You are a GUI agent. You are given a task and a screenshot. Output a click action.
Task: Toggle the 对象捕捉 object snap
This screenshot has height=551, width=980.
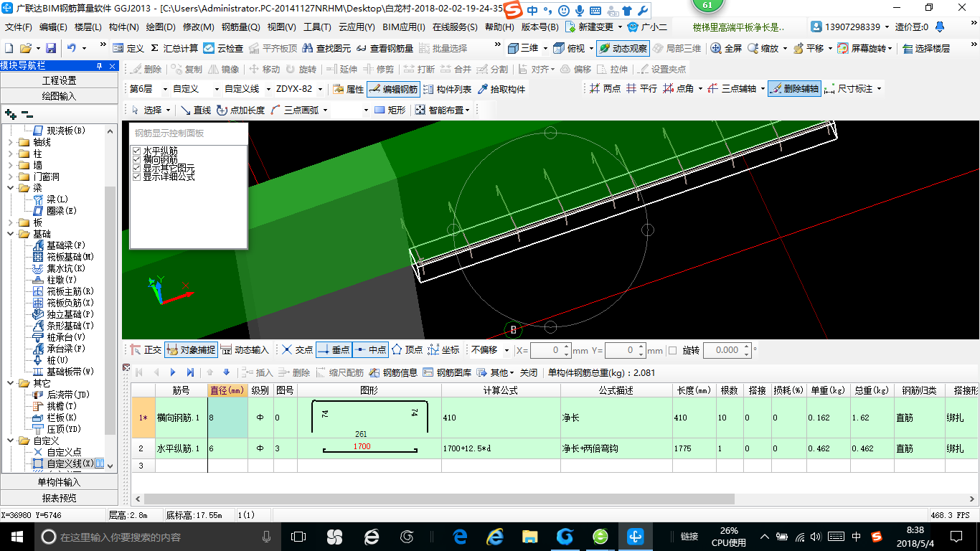coord(191,350)
